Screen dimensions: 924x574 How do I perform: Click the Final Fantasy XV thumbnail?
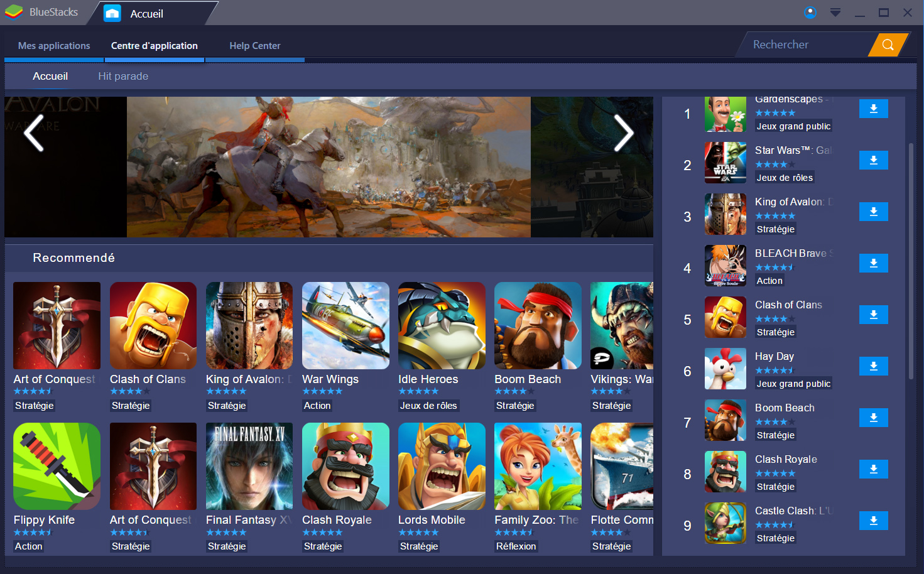click(x=249, y=466)
